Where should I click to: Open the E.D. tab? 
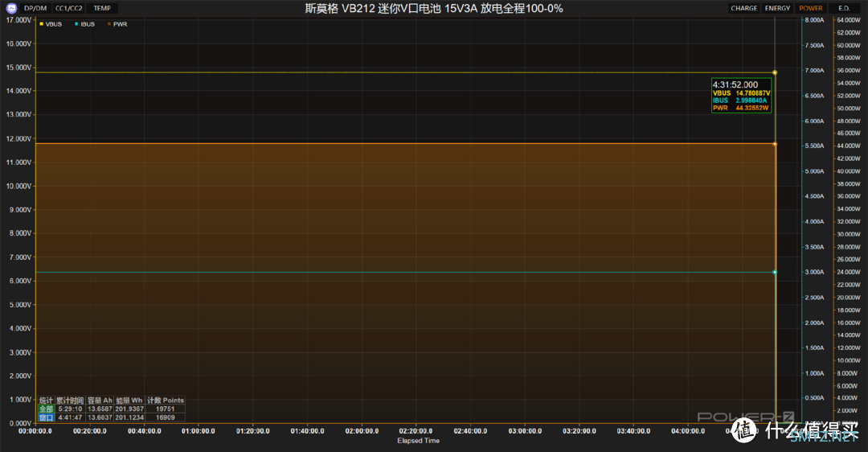coord(844,8)
